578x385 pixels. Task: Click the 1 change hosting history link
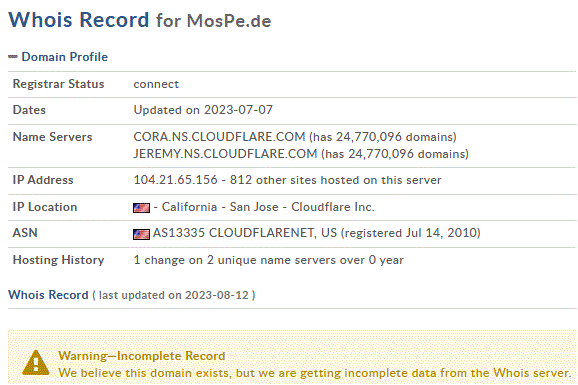[x=168, y=260]
